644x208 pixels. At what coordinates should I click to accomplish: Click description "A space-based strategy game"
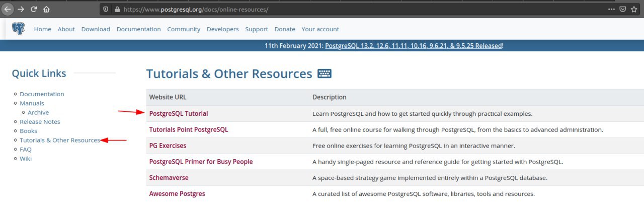coord(430,178)
